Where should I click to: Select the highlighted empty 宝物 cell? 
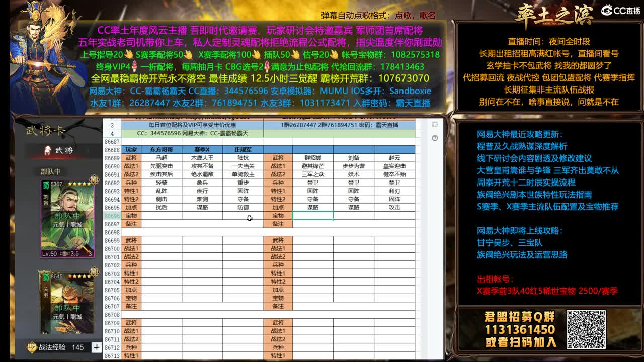(312, 216)
